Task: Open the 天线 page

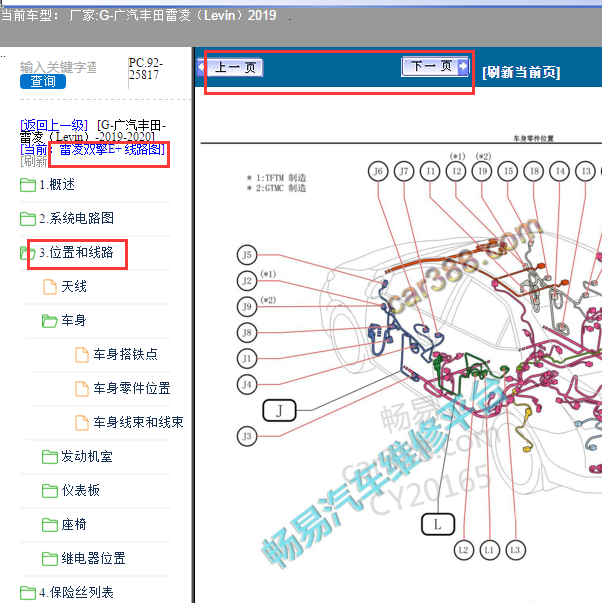Action: pos(74,287)
